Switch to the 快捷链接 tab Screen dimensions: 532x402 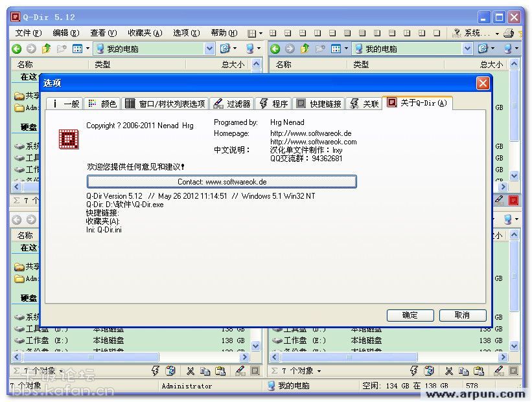coord(318,104)
